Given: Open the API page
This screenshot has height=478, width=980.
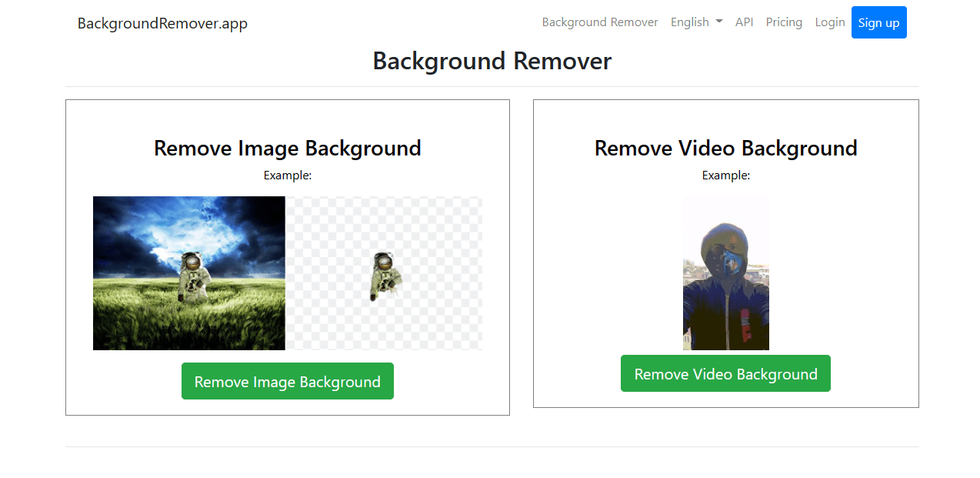Looking at the screenshot, I should [x=744, y=22].
